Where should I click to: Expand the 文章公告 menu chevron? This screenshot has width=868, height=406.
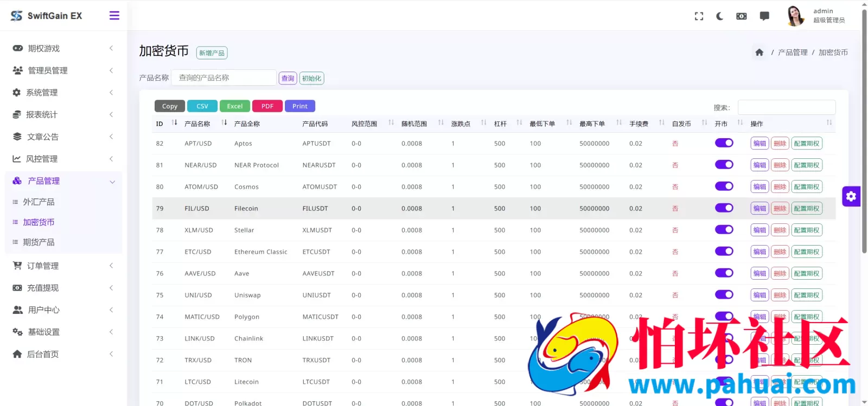pos(111,137)
